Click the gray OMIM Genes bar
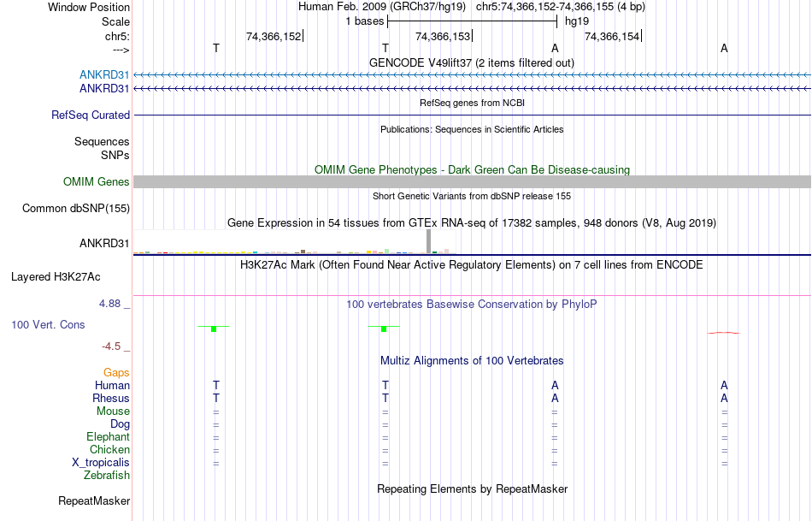Image resolution: width=812 pixels, height=521 pixels. point(472,181)
